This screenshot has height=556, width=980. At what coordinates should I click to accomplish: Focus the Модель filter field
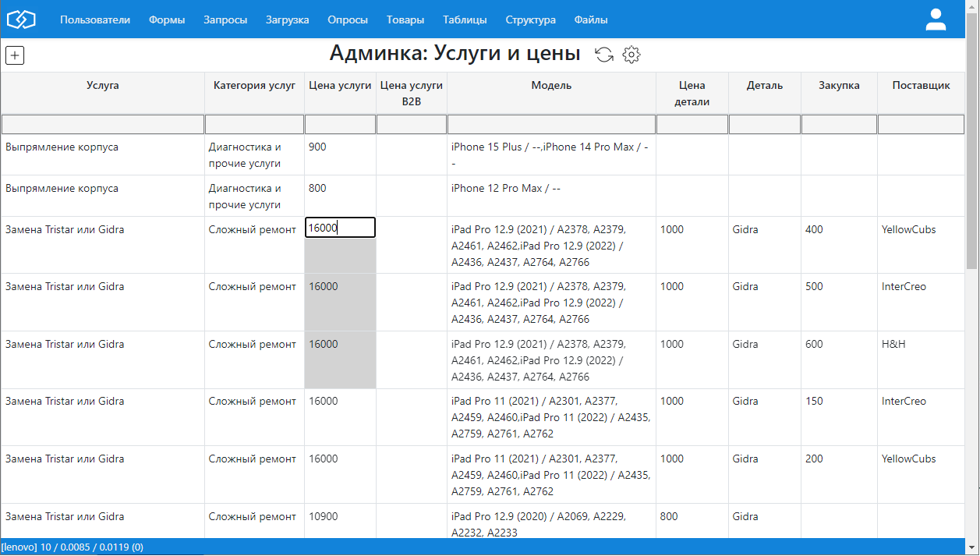pyautogui.click(x=551, y=124)
